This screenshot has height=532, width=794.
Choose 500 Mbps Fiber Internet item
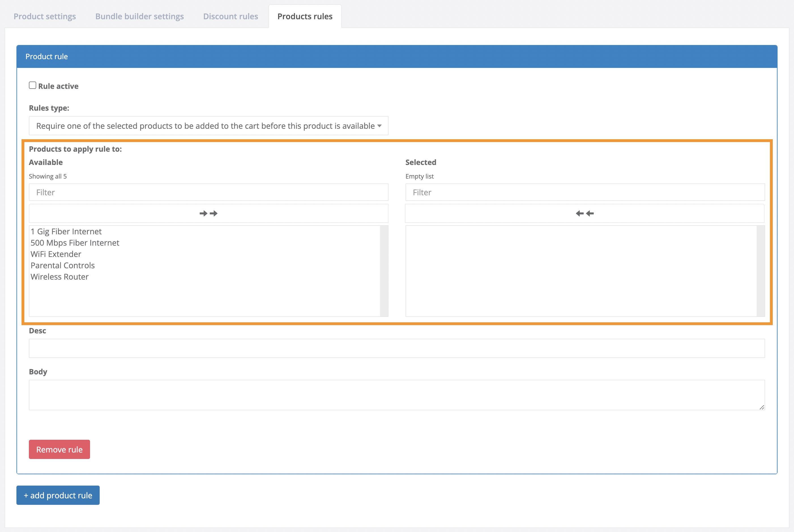pos(75,243)
